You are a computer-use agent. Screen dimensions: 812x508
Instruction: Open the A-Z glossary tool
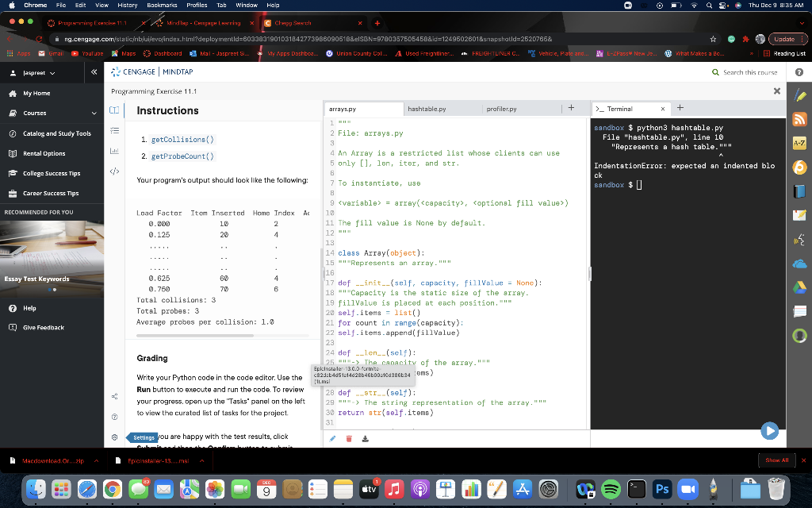(799, 141)
